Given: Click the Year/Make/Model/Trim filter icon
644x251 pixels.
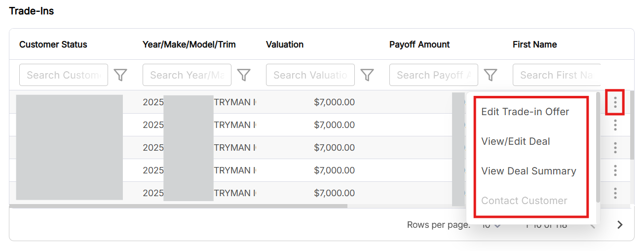Looking at the screenshot, I should pyautogui.click(x=244, y=75).
